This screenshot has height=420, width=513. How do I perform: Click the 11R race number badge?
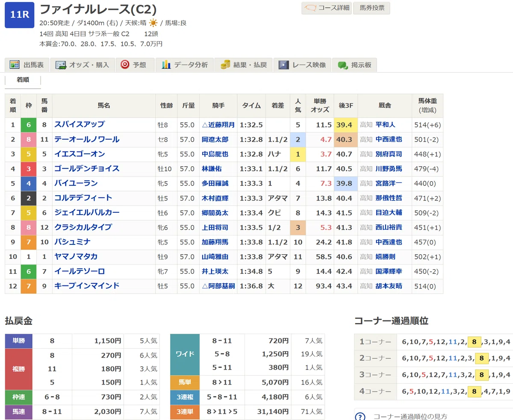click(x=20, y=15)
